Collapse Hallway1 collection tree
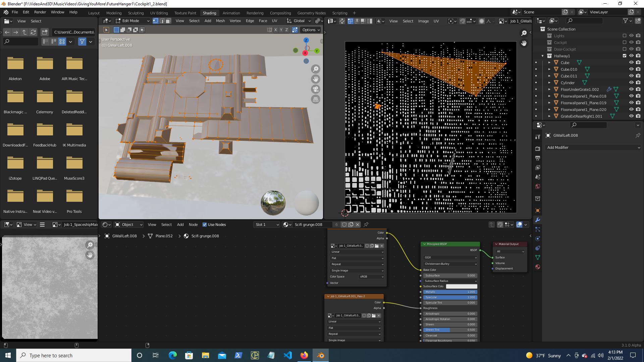The height and width of the screenshot is (362, 644). point(542,56)
